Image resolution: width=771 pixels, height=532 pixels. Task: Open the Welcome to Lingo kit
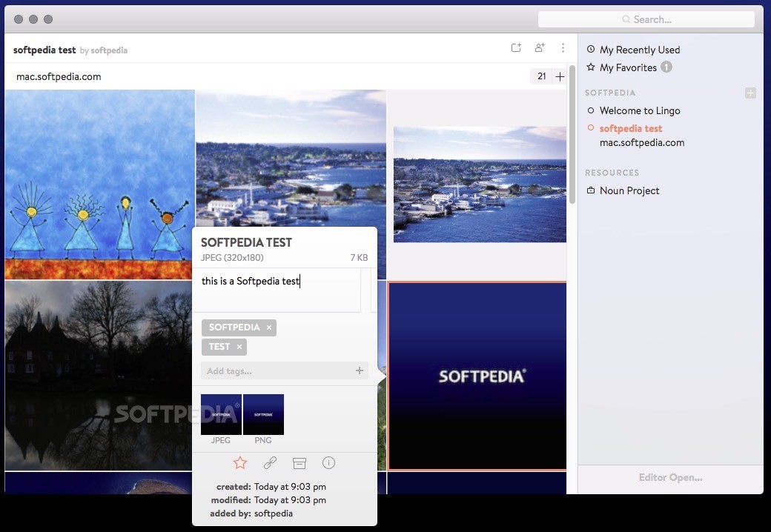tap(640, 110)
